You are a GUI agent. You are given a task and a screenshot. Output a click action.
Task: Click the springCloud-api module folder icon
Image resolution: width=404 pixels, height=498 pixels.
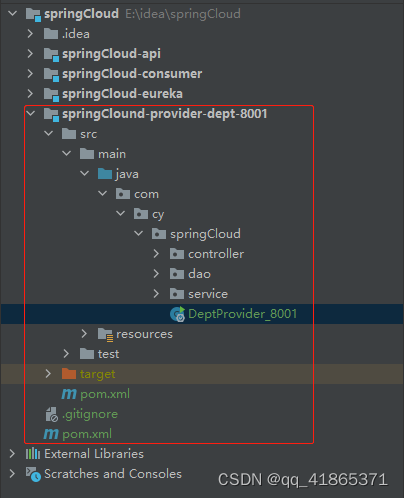point(51,55)
